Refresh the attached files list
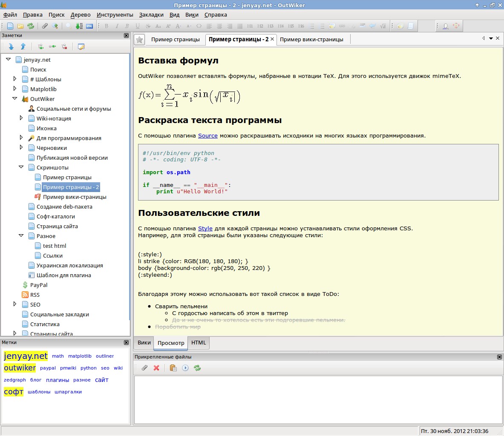The height and width of the screenshot is (436, 504). coord(197,368)
